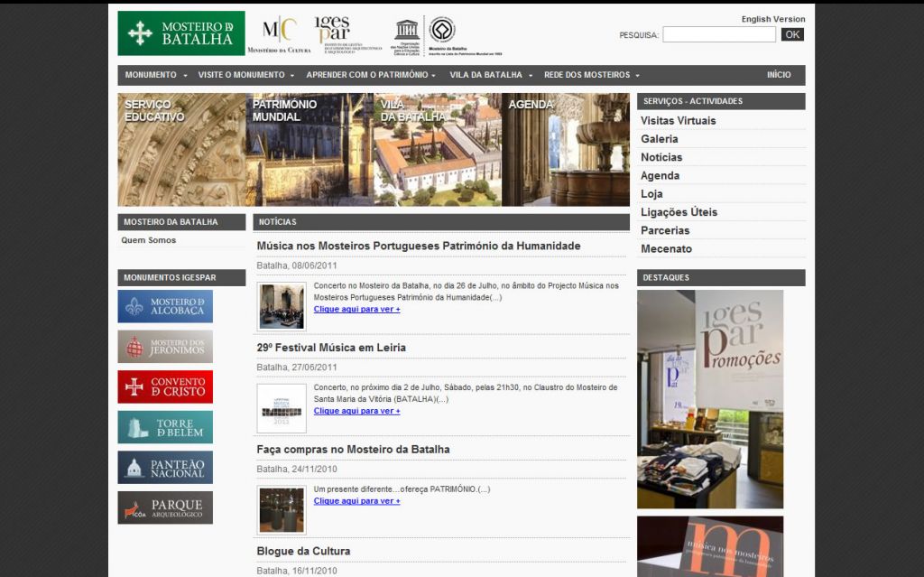The width and height of the screenshot is (924, 577).
Task: Open the Mosteiro dos Jerónimos banner
Action: point(165,347)
